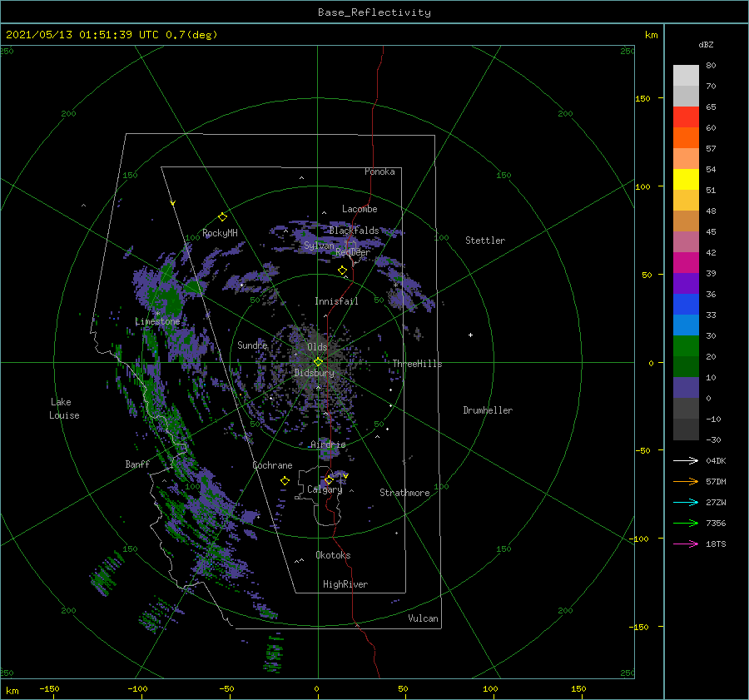Click the Blackfalds label

(x=354, y=231)
